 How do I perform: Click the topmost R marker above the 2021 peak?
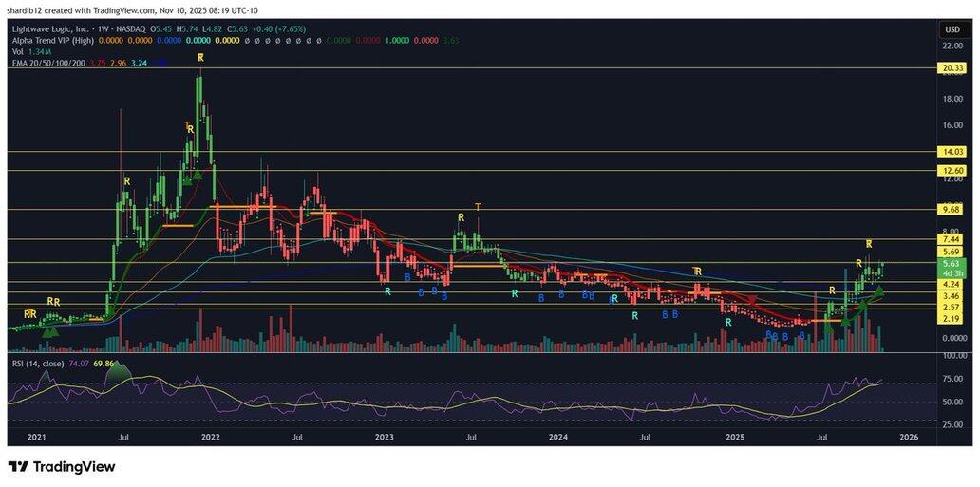[x=200, y=59]
